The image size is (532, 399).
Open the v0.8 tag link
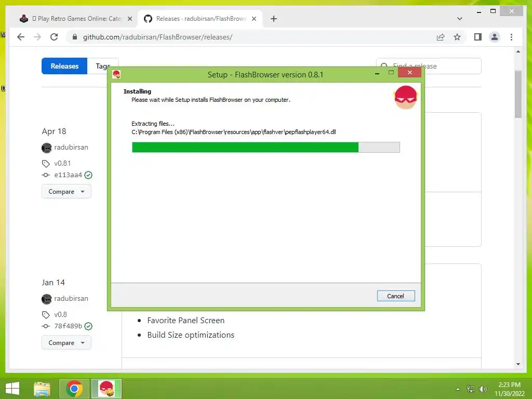[60, 314]
